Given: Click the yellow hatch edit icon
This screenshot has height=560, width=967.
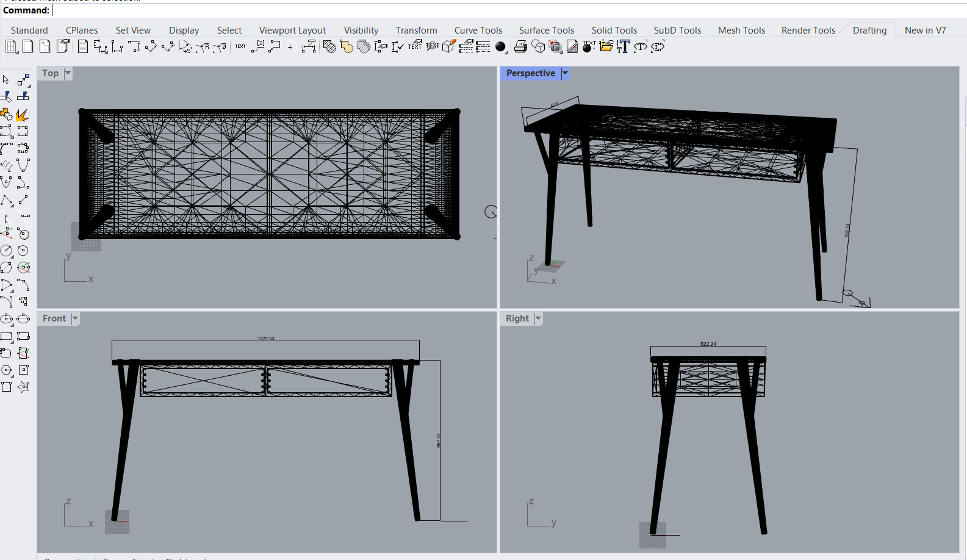Looking at the screenshot, I should pyautogui.click(x=347, y=47).
